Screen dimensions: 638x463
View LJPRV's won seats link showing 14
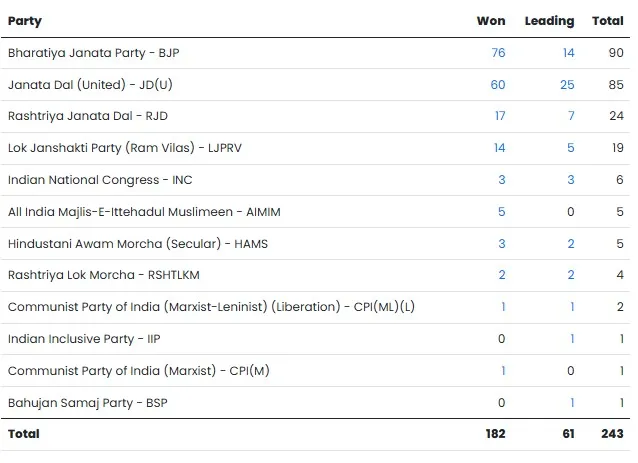point(499,148)
